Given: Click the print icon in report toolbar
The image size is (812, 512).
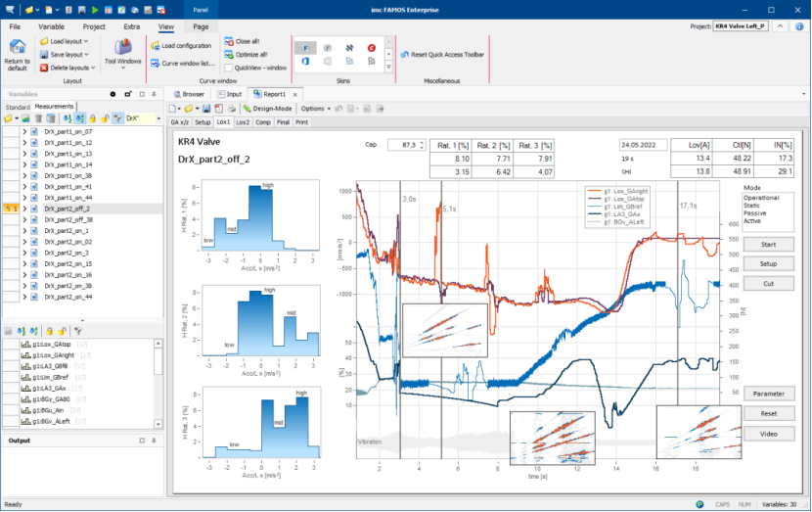Looking at the screenshot, I should (232, 109).
